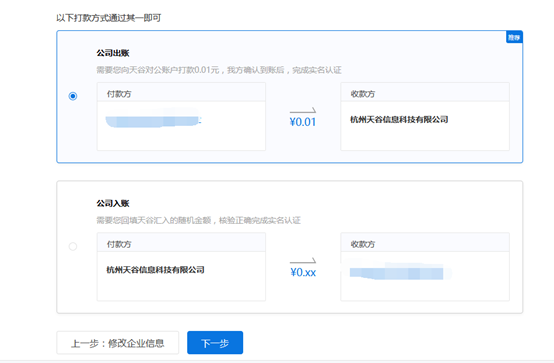Viewport: 554px width, 363px height.
Task: Click the 公司出账 heading
Action: (113, 53)
